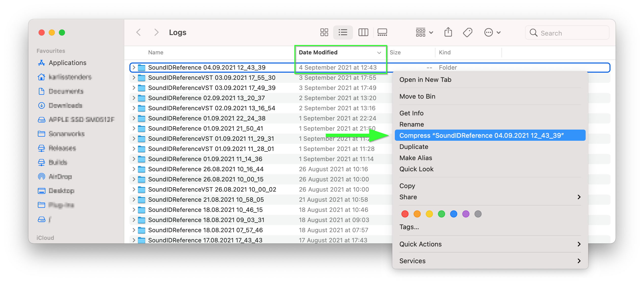Viewport: 644px width, 281px height.
Task: Click the Edit Tags toolbar icon
Action: (467, 32)
